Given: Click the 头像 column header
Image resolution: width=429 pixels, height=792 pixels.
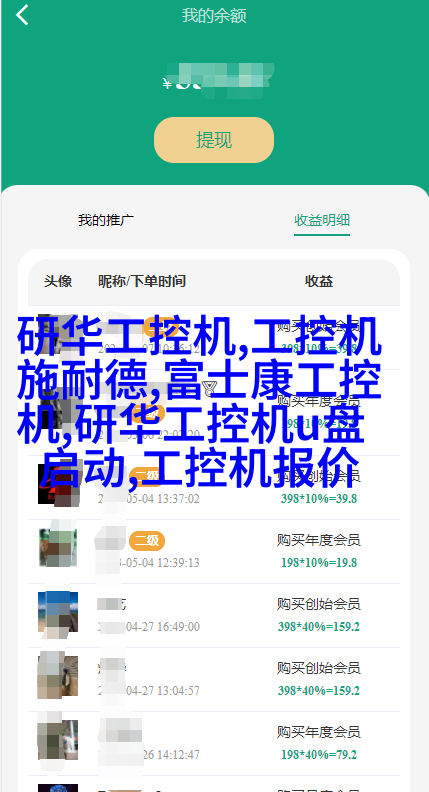Looking at the screenshot, I should click(x=58, y=281).
